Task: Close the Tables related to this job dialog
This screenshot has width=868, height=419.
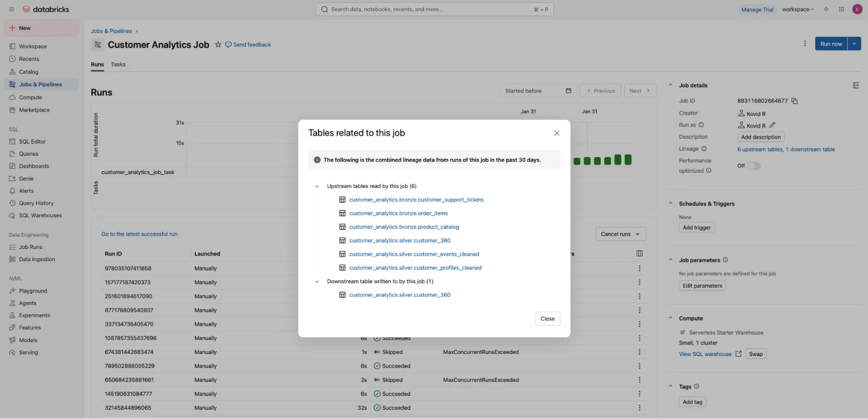Action: point(556,133)
